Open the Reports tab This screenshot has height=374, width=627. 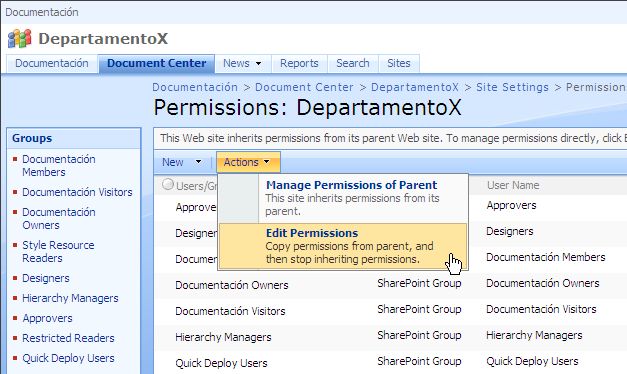point(299,64)
